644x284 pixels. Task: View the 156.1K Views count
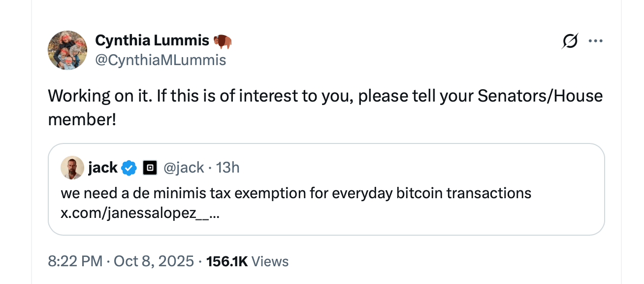pyautogui.click(x=248, y=261)
